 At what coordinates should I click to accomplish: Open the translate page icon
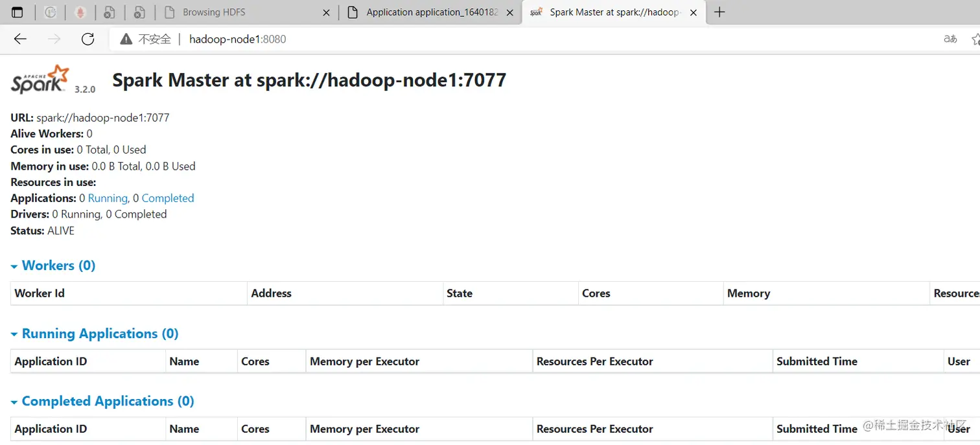(950, 39)
